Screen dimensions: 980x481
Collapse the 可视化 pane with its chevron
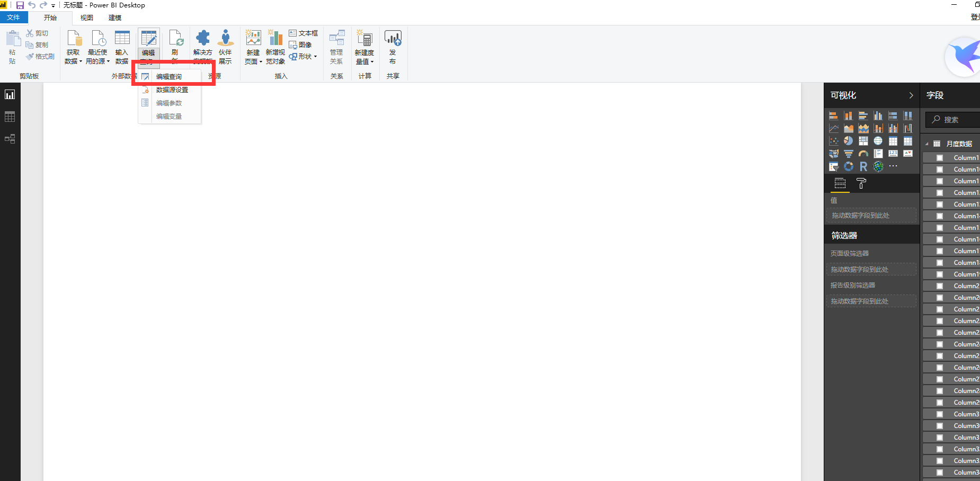tap(911, 95)
